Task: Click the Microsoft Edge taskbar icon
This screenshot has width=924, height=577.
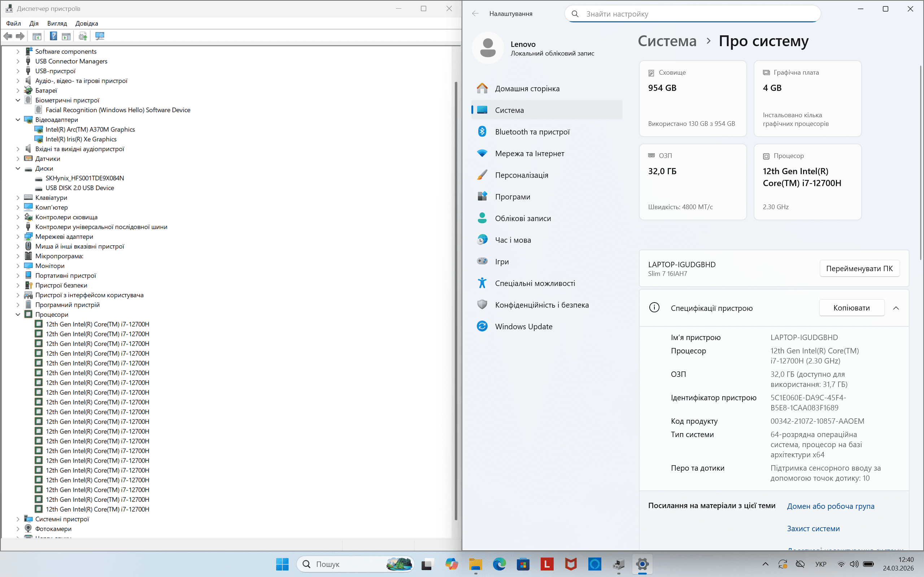Action: (x=499, y=564)
